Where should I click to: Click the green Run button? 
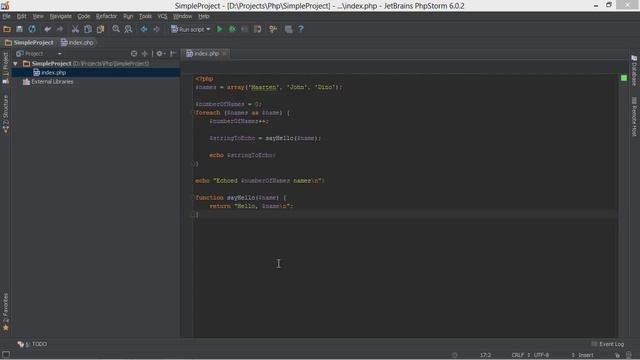220,29
